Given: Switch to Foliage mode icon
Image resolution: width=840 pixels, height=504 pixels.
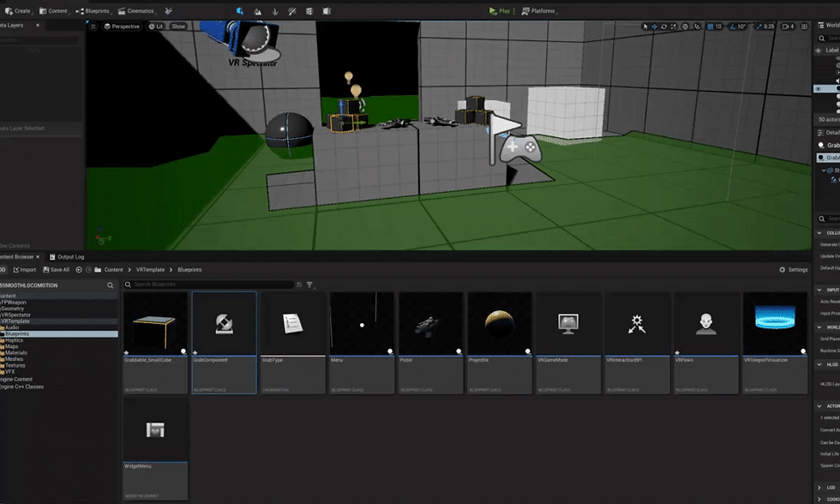Looking at the screenshot, I should click(275, 10).
